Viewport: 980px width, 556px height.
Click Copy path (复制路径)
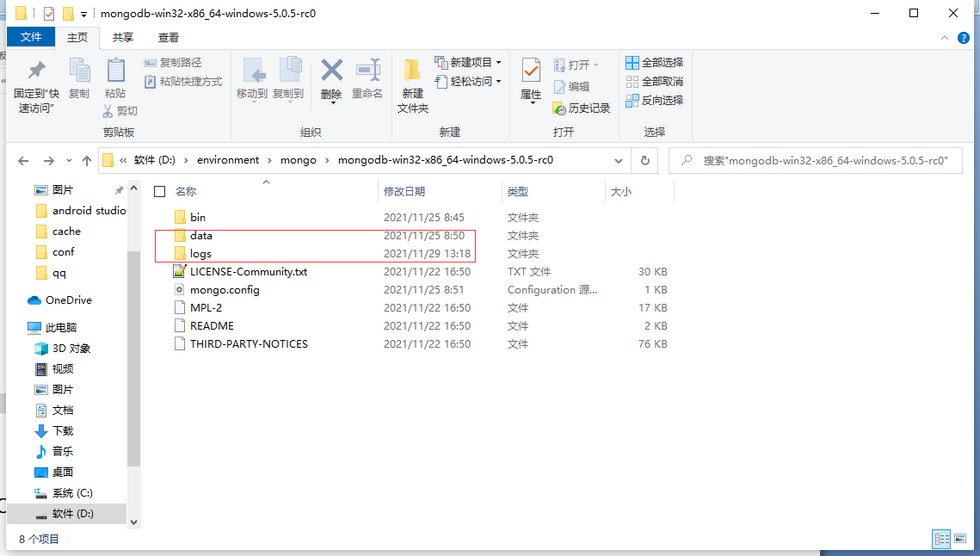pyautogui.click(x=173, y=63)
